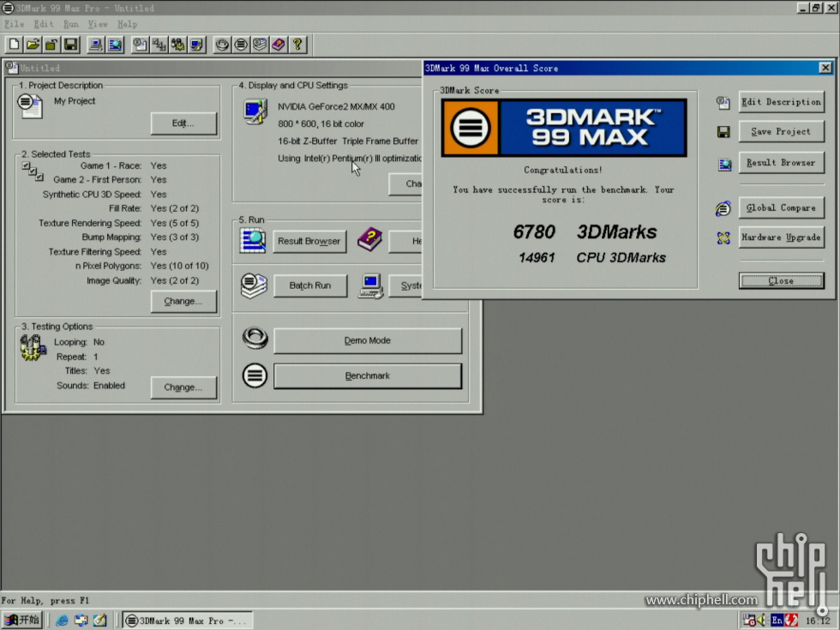
Task: Click Close button in Overall Score dialog
Action: click(781, 281)
